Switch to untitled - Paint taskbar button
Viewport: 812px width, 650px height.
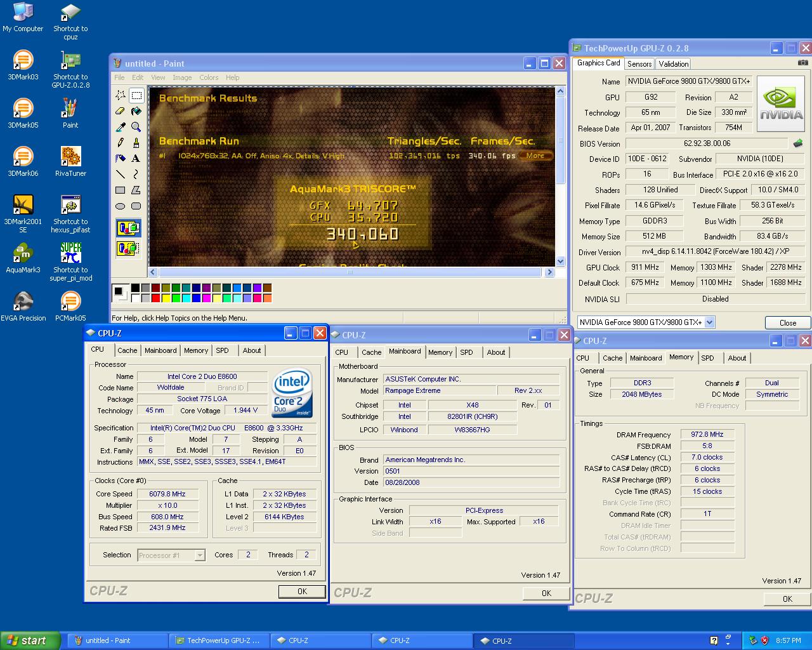pos(117,640)
